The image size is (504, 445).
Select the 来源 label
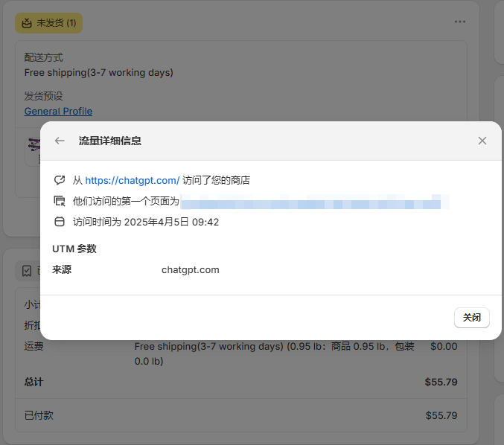[x=62, y=269]
